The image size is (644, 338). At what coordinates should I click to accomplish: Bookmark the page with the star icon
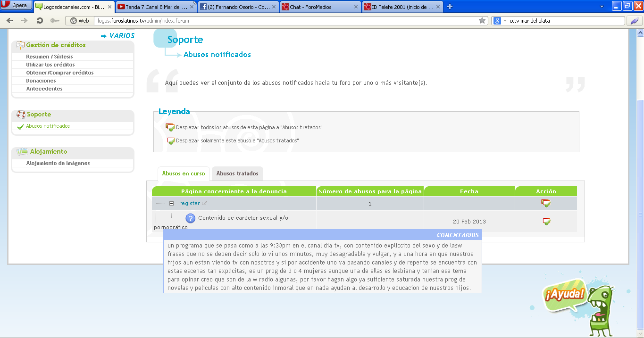(482, 21)
